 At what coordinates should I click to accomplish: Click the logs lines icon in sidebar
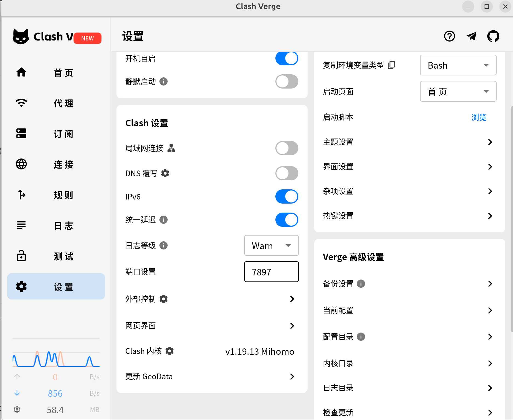[21, 225]
